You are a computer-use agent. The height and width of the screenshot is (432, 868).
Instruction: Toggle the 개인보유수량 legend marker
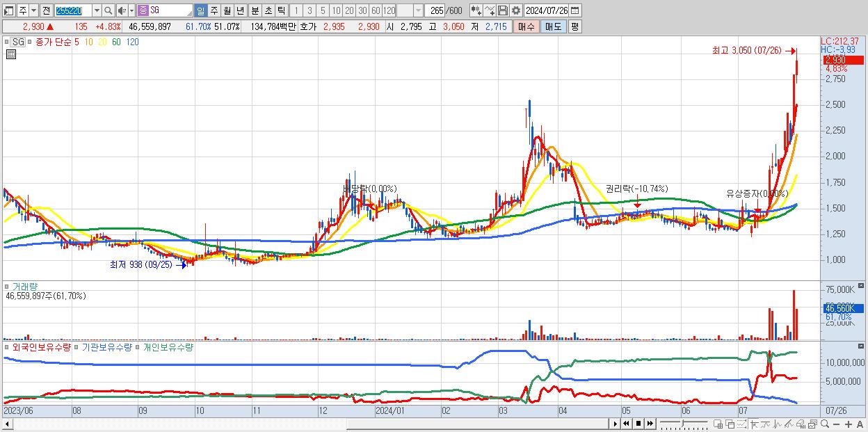pyautogui.click(x=138, y=346)
